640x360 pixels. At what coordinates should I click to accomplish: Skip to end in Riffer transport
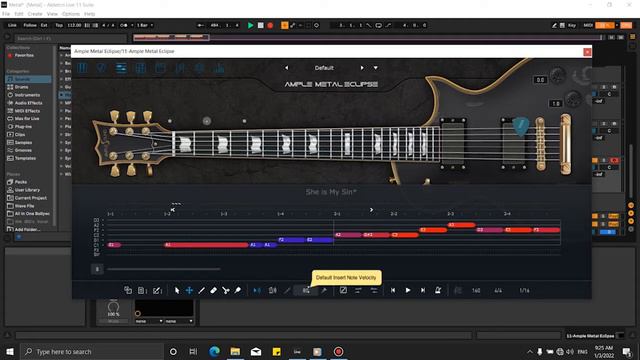click(x=423, y=290)
